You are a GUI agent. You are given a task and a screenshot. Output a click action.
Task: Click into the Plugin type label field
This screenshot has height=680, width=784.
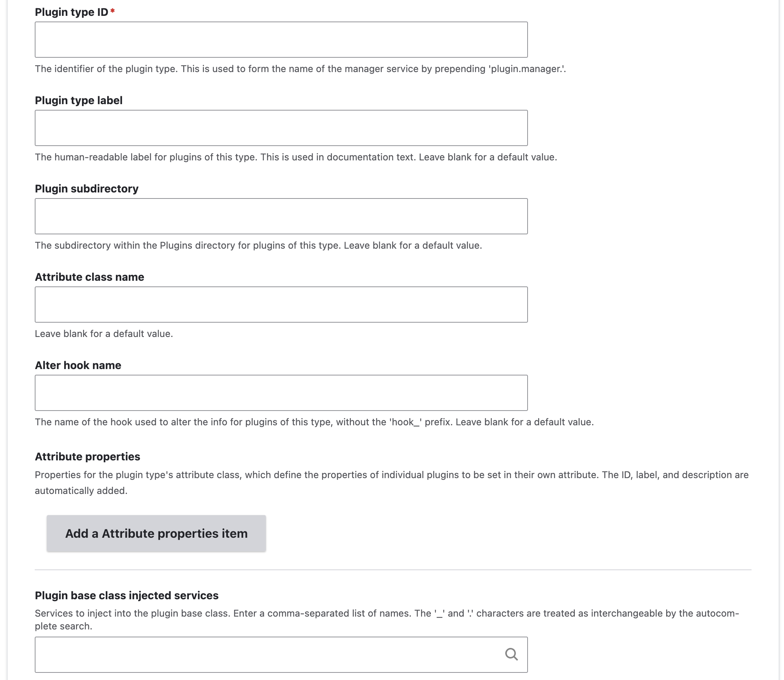click(x=281, y=128)
